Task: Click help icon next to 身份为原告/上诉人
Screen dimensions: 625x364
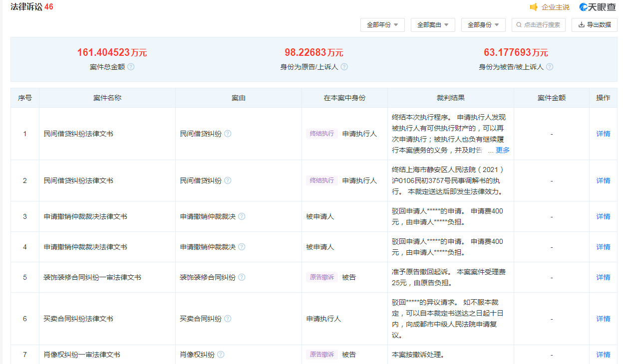Action: [x=344, y=67]
